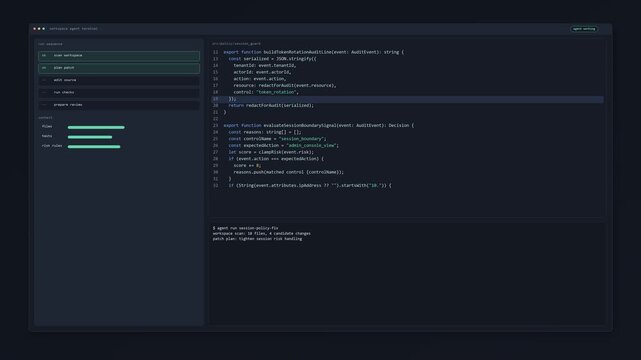This screenshot has height=360, width=641.
Task: Click the status marker on scan workspace
Action: (x=44, y=56)
